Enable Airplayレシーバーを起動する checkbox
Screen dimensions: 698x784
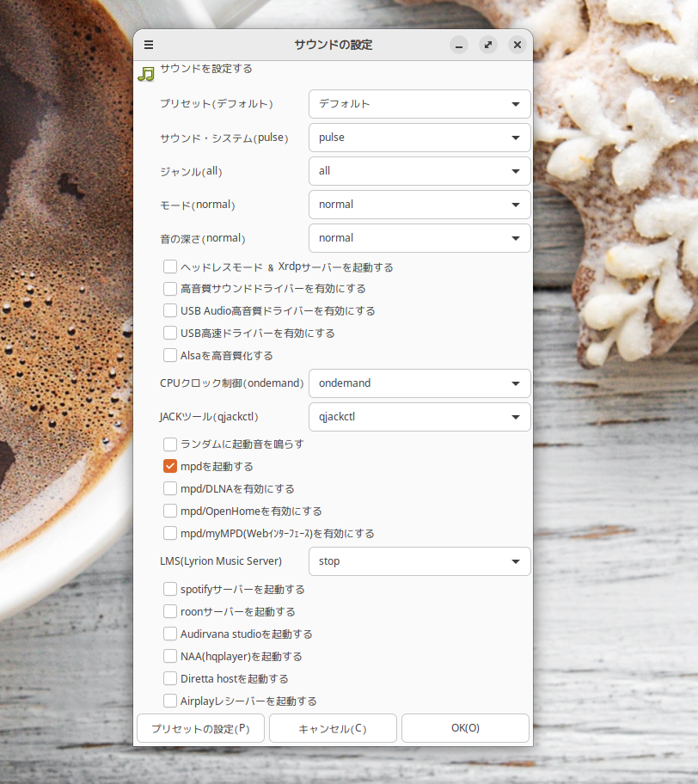(x=170, y=701)
